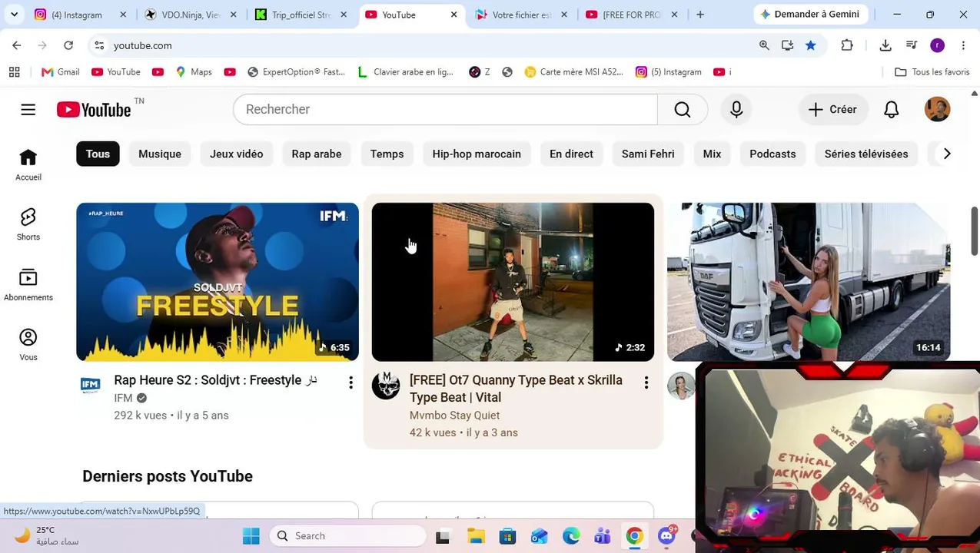Open Rap Heure S2 Soldjvt video title

[x=215, y=380]
